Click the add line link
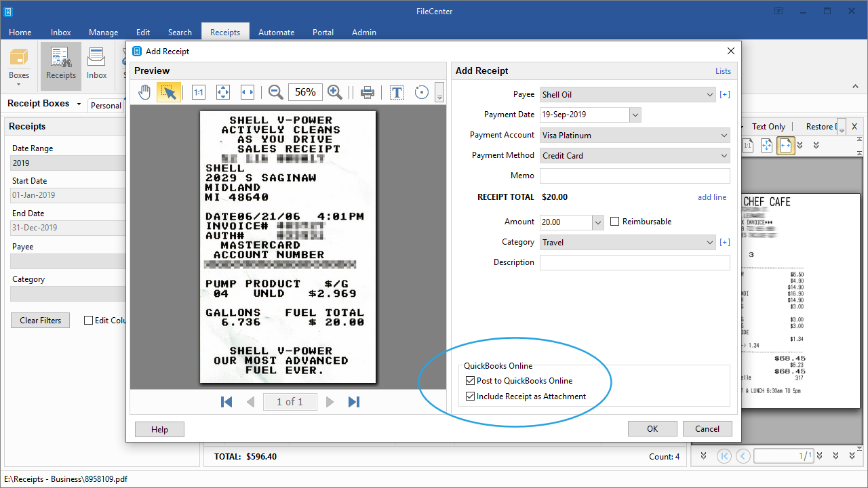This screenshot has height=488, width=868. (711, 197)
